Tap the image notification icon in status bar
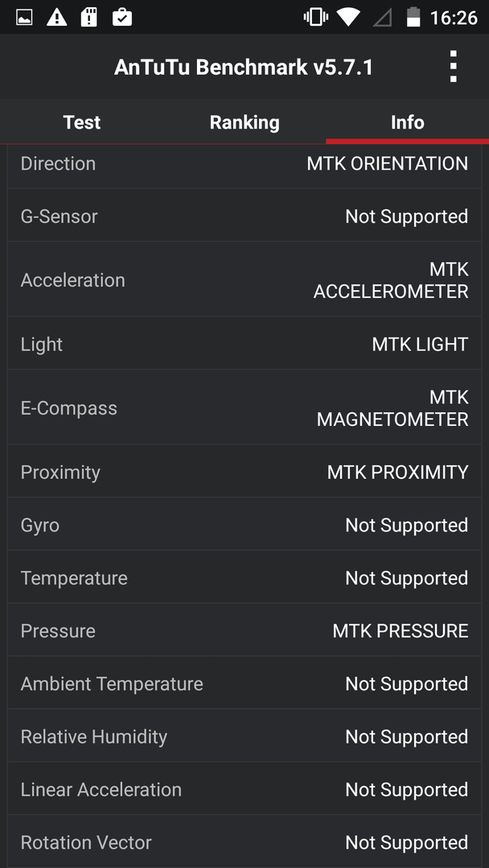 [x=24, y=17]
